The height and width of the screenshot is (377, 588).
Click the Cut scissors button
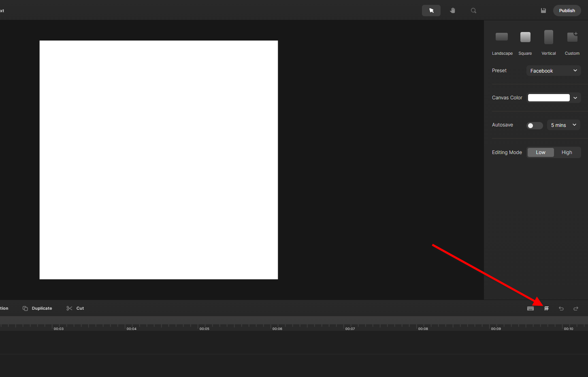click(75, 308)
